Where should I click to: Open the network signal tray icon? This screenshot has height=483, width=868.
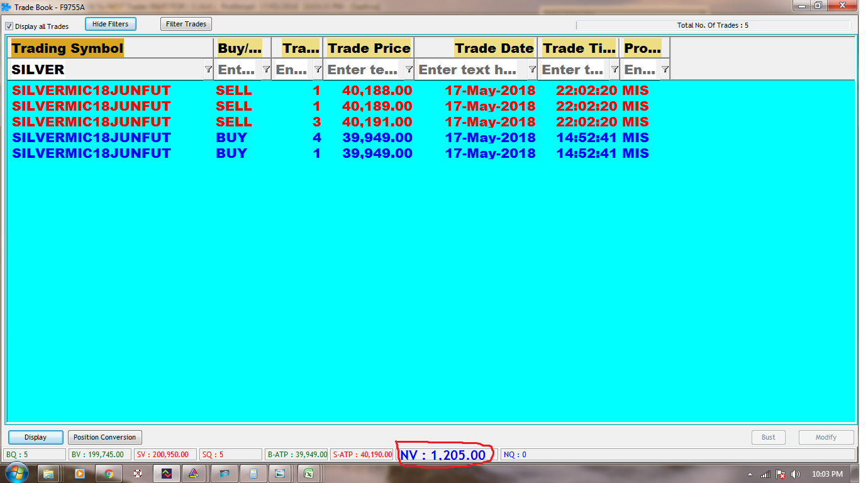[765, 474]
